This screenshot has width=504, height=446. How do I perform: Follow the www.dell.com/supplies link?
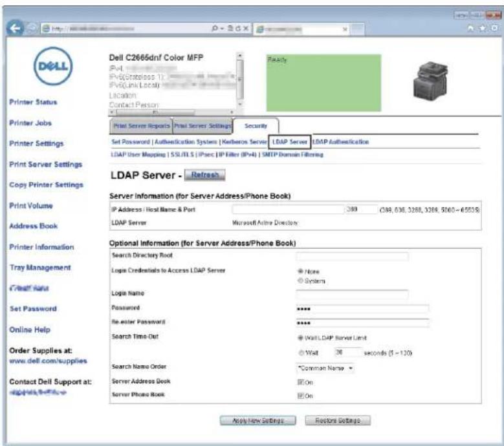[x=49, y=361]
